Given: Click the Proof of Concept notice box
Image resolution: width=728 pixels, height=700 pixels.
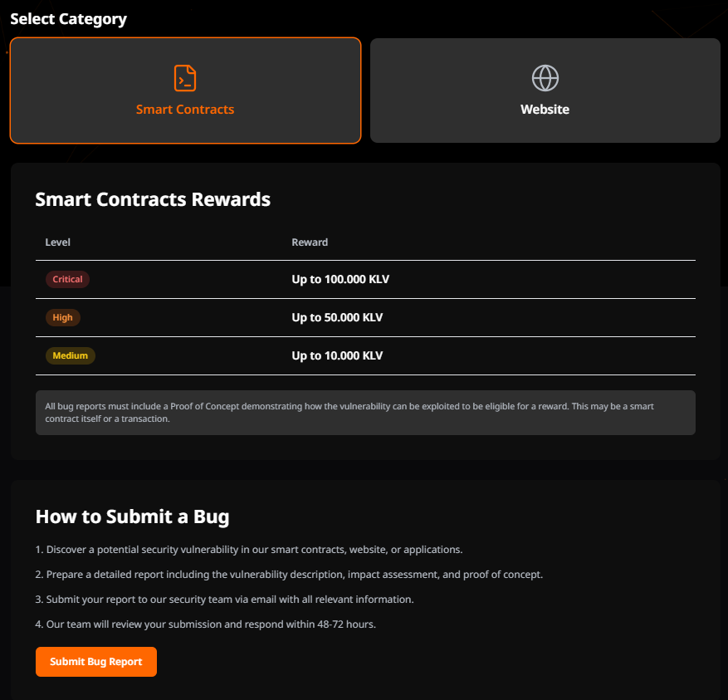Looking at the screenshot, I should (364, 412).
